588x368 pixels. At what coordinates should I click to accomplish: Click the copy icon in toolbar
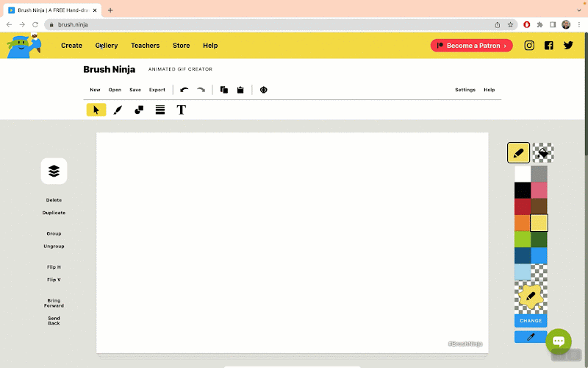click(x=224, y=90)
